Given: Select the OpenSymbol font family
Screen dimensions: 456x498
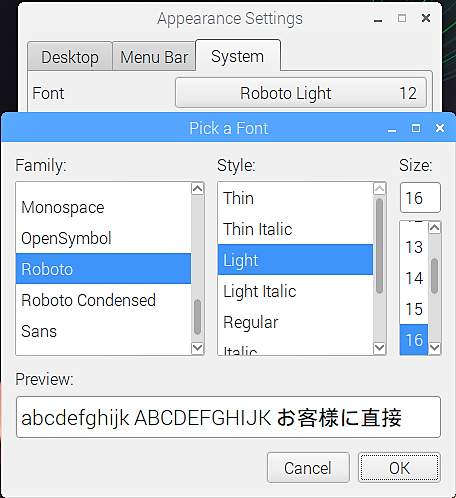Looking at the screenshot, I should click(x=103, y=238).
